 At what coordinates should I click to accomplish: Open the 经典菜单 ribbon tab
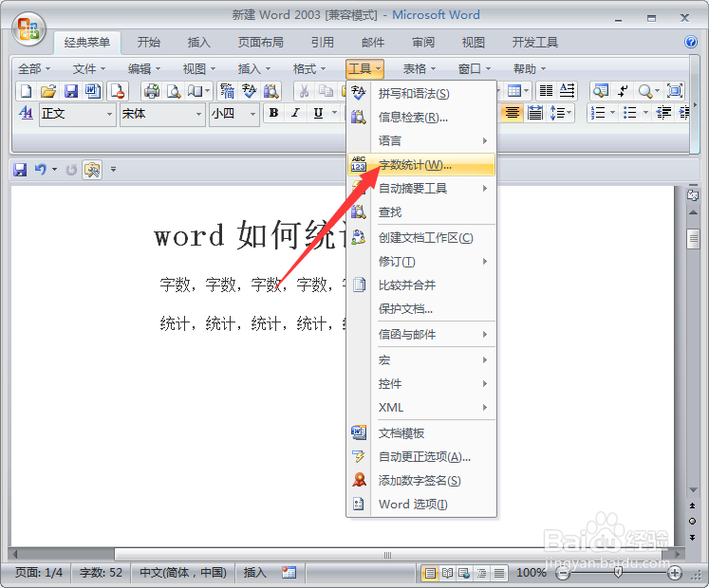pos(87,43)
